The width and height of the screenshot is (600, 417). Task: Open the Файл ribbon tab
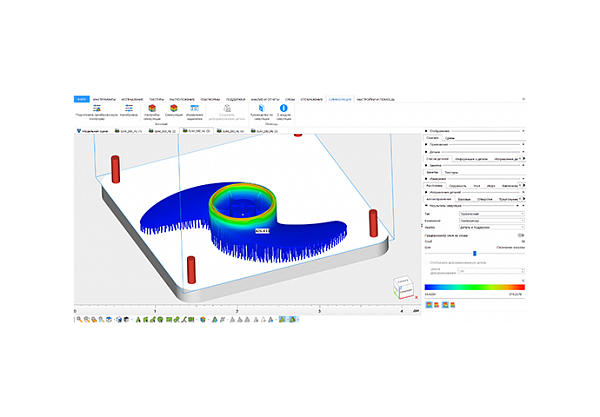pyautogui.click(x=81, y=100)
